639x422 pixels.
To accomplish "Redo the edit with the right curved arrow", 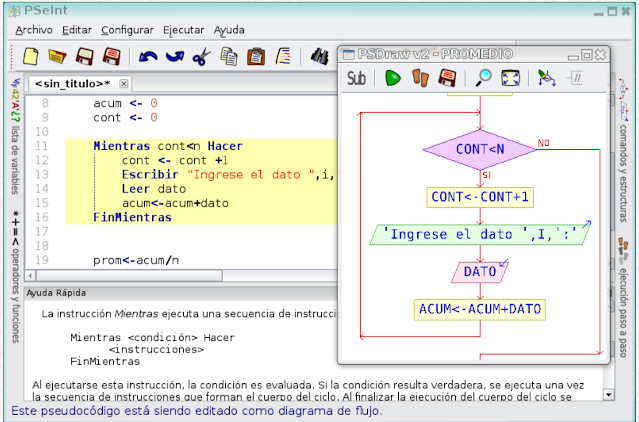I will [175, 57].
